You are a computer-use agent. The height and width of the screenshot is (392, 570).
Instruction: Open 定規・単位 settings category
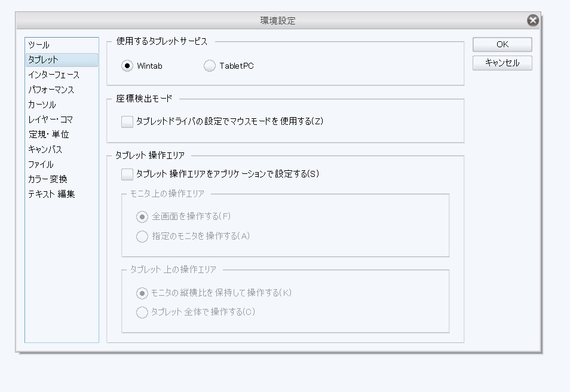(49, 134)
